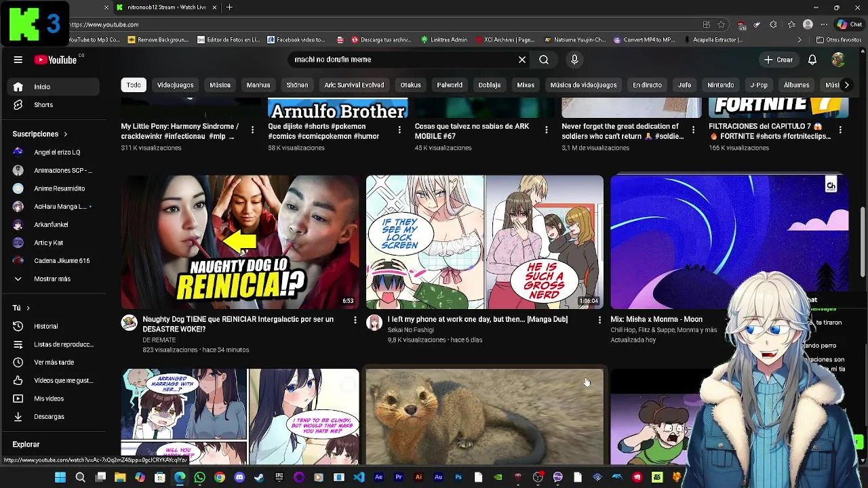Viewport: 868px width, 488px height.
Task: Open a new browser tab with plus
Action: 229,7
